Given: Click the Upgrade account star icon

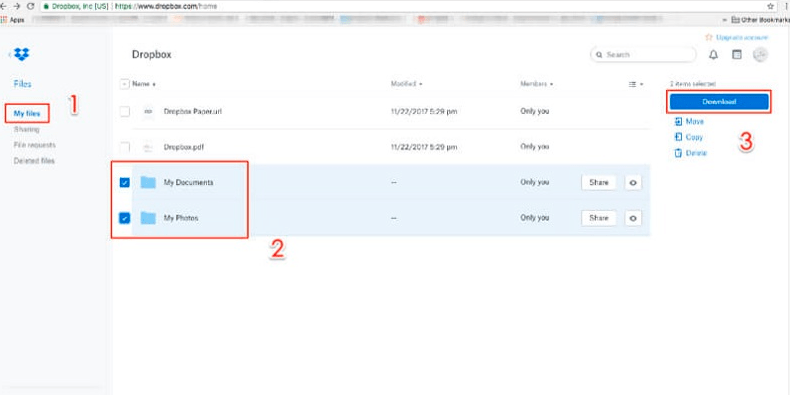Looking at the screenshot, I should point(709,37).
